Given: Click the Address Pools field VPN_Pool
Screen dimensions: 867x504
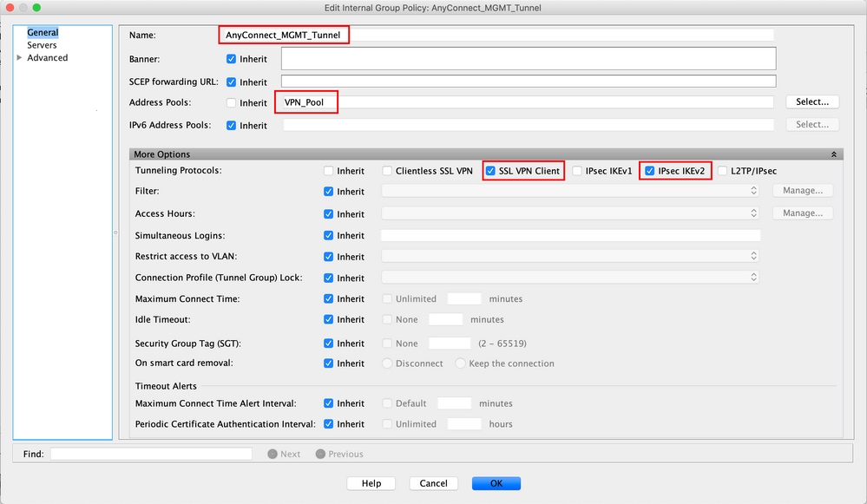Looking at the screenshot, I should 528,102.
